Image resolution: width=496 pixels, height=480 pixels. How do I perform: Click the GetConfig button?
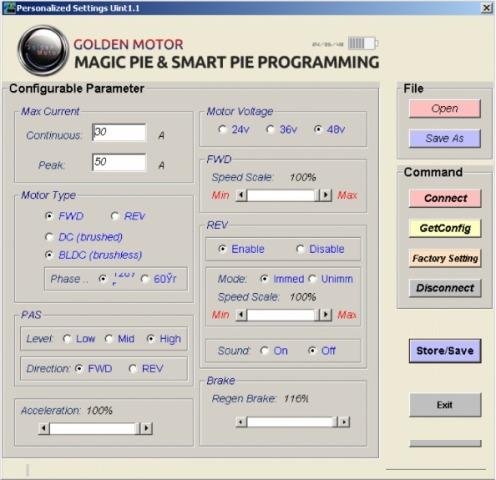(x=445, y=228)
